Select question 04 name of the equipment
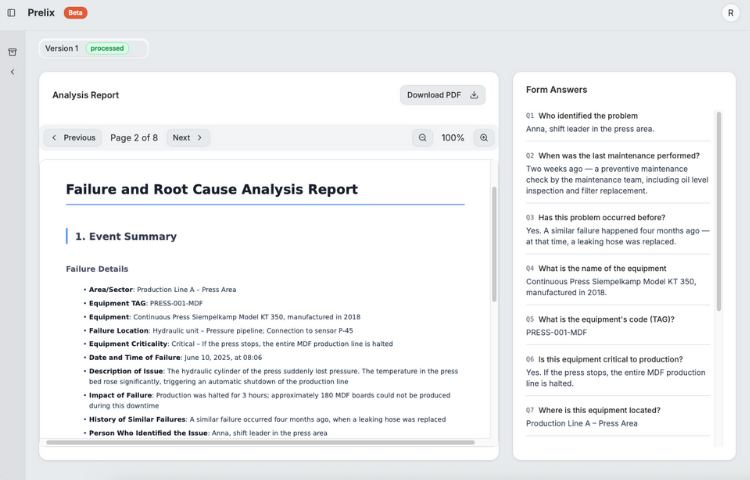The image size is (750, 480). pyautogui.click(x=602, y=269)
